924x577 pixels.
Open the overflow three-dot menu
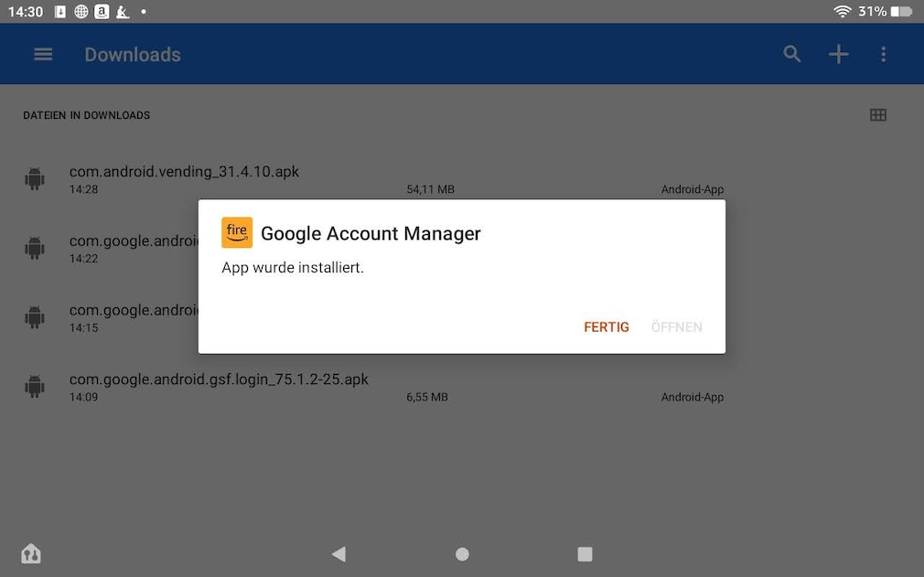(x=884, y=54)
